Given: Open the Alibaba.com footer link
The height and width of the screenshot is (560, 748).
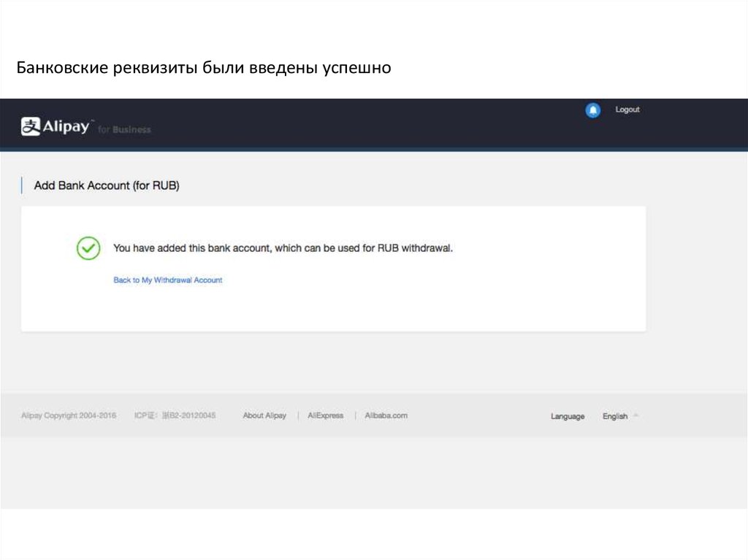Looking at the screenshot, I should pos(386,415).
